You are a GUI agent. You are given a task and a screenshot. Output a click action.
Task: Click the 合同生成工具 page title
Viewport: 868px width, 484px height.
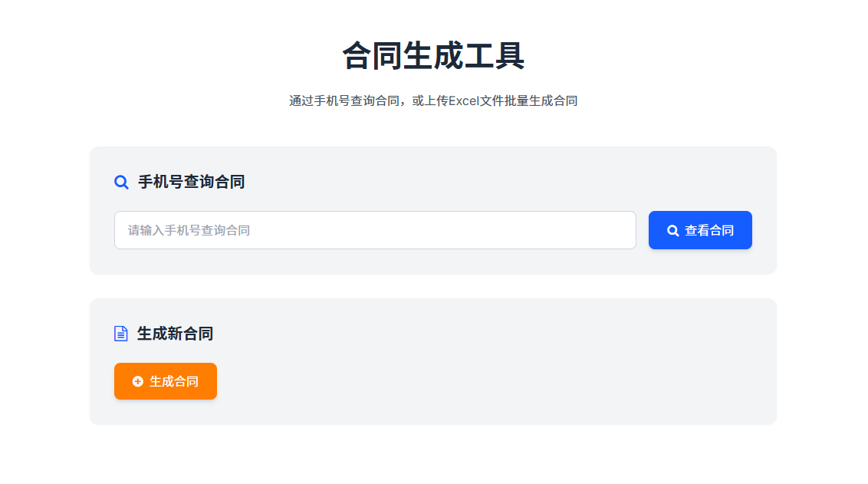pyautogui.click(x=434, y=55)
